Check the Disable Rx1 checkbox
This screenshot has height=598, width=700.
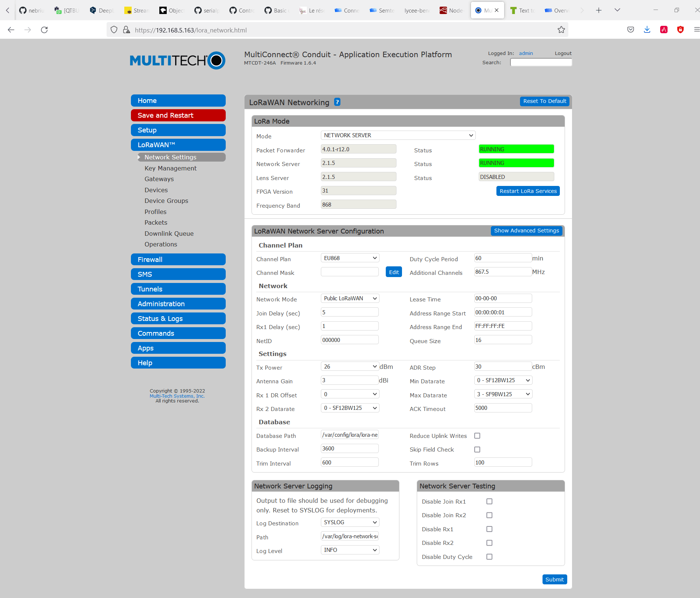click(489, 529)
